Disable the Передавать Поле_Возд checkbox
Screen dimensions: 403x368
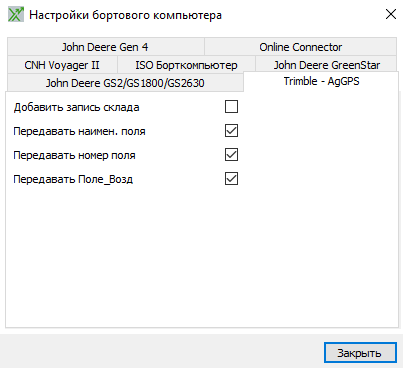pyautogui.click(x=231, y=179)
